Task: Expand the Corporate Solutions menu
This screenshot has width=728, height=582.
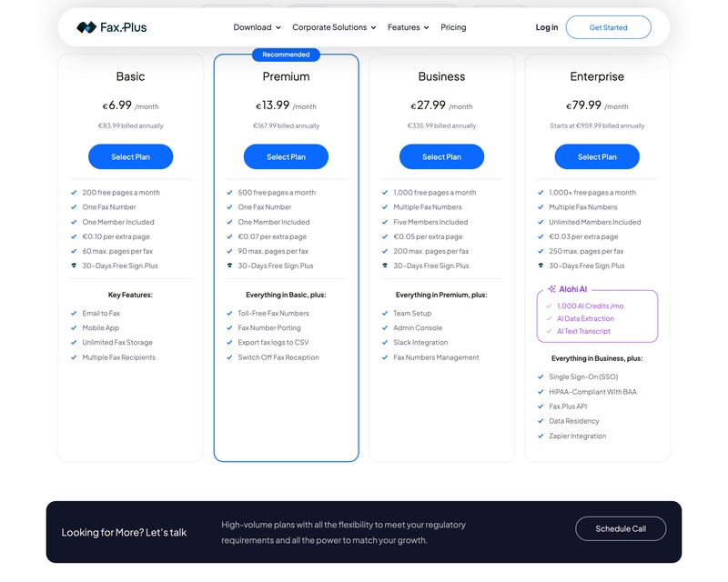Action: tap(334, 27)
